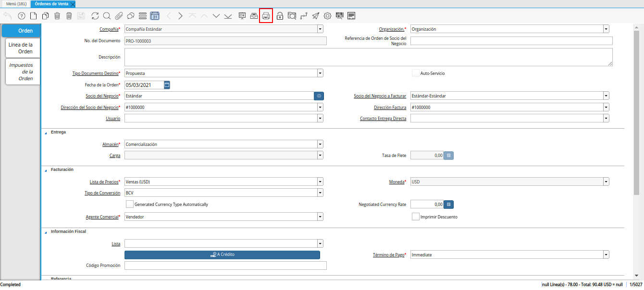
Task: Open the Impuestos de la Orden tab
Action: click(21, 72)
